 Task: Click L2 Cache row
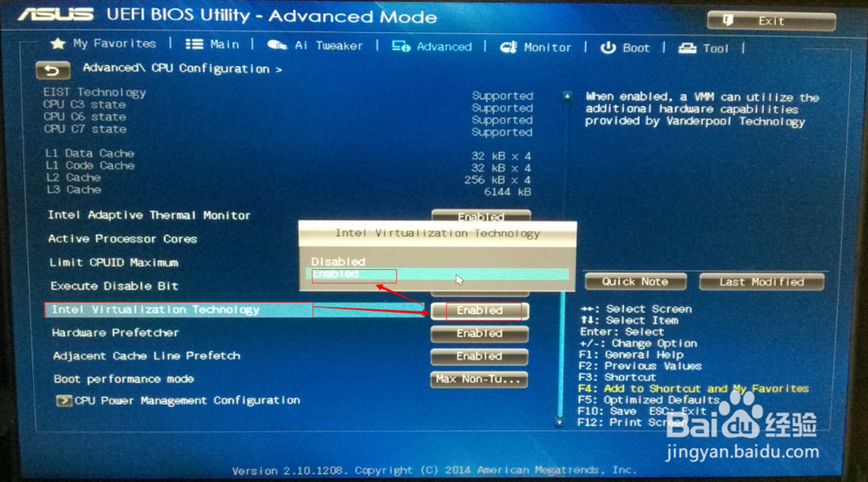pyautogui.click(x=288, y=178)
